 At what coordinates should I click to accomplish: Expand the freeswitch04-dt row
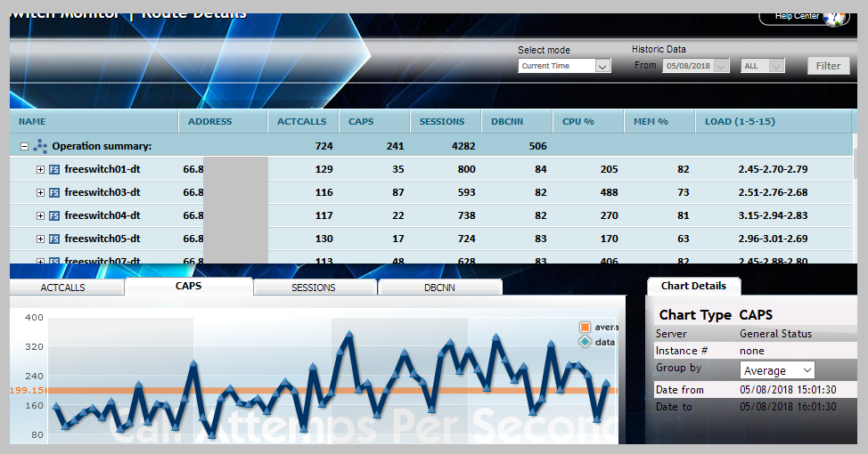pyautogui.click(x=40, y=216)
